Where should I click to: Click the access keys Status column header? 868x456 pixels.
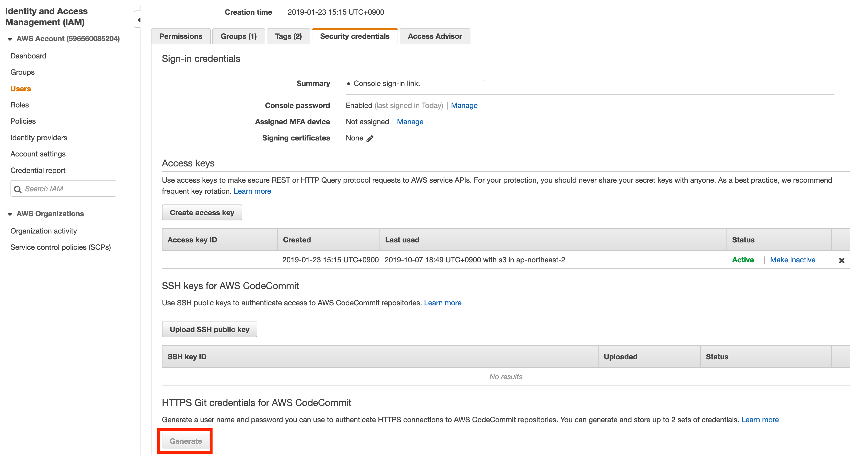coord(779,240)
